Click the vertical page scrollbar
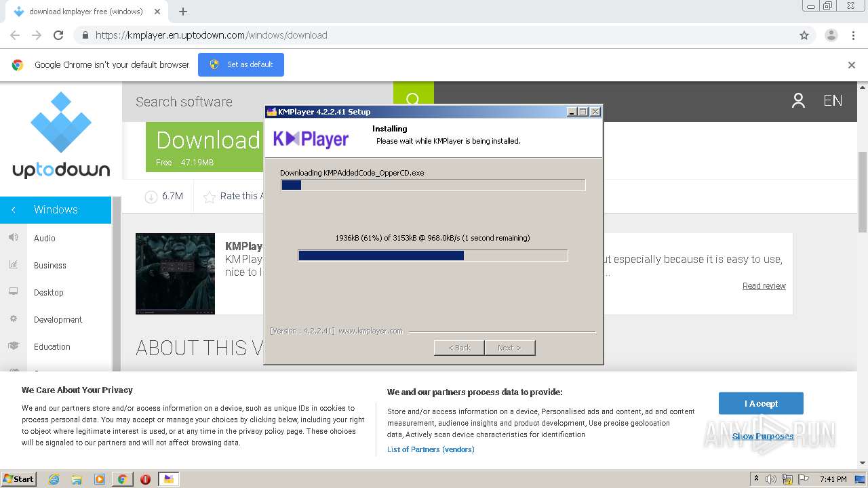The width and height of the screenshot is (868, 488). (863, 192)
